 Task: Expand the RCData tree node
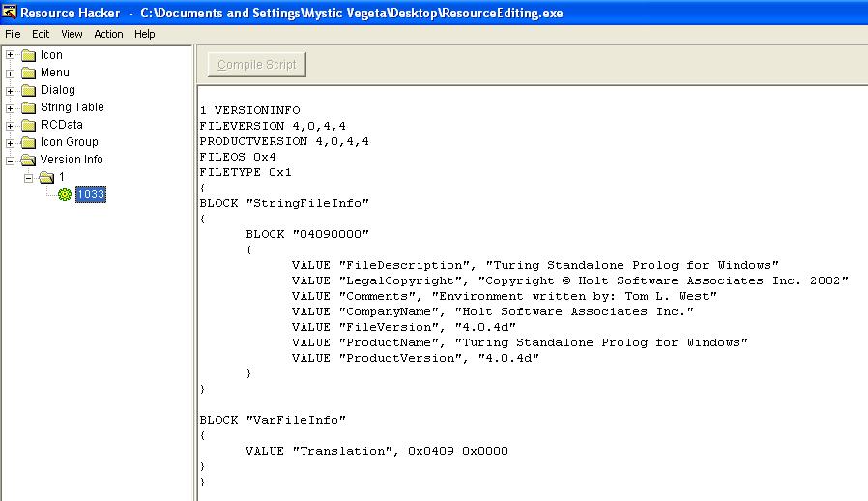click(x=10, y=126)
